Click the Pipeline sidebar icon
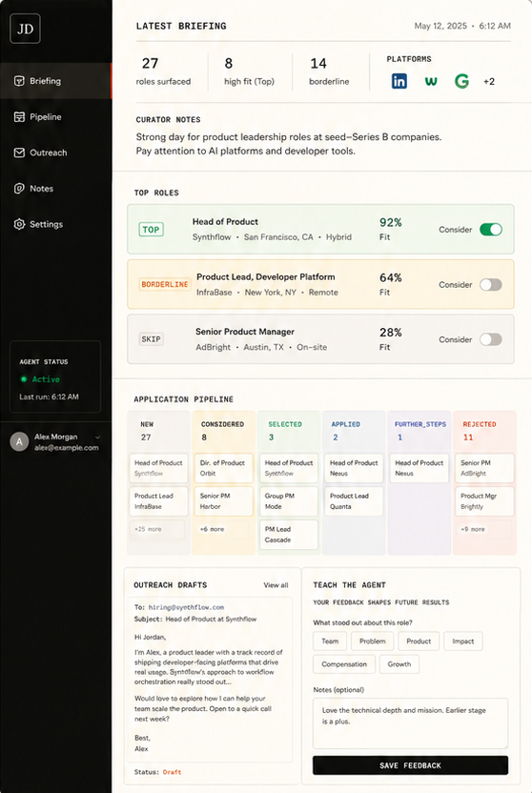 19,117
